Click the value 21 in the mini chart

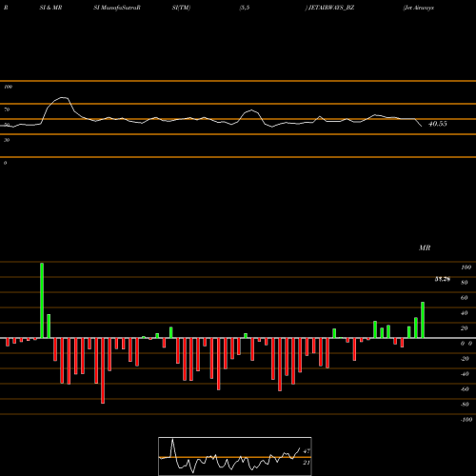pyautogui.click(x=307, y=463)
